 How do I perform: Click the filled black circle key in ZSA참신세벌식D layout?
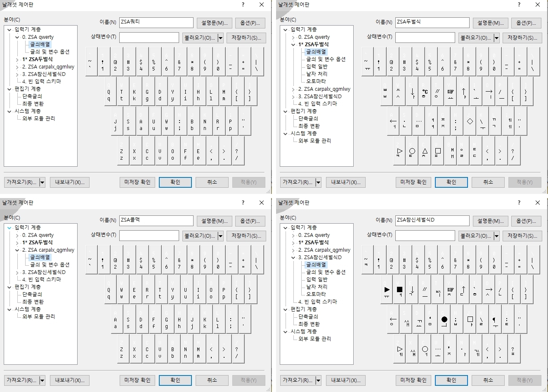tap(444, 320)
